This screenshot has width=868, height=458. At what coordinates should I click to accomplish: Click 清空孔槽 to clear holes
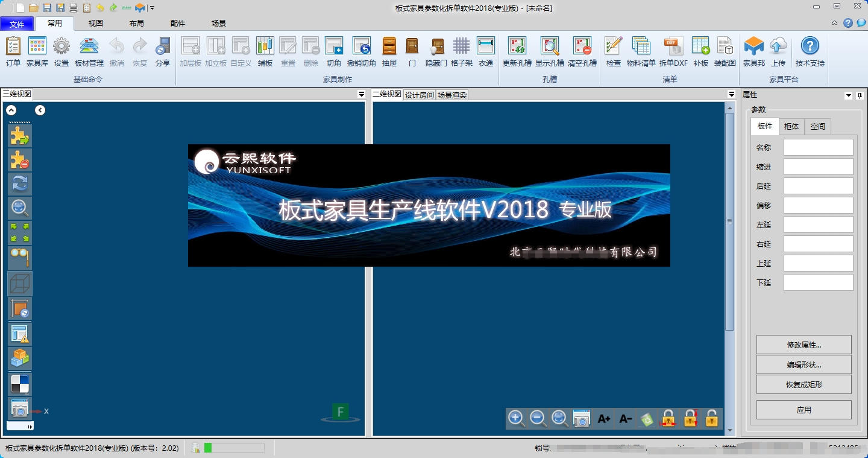(582, 51)
